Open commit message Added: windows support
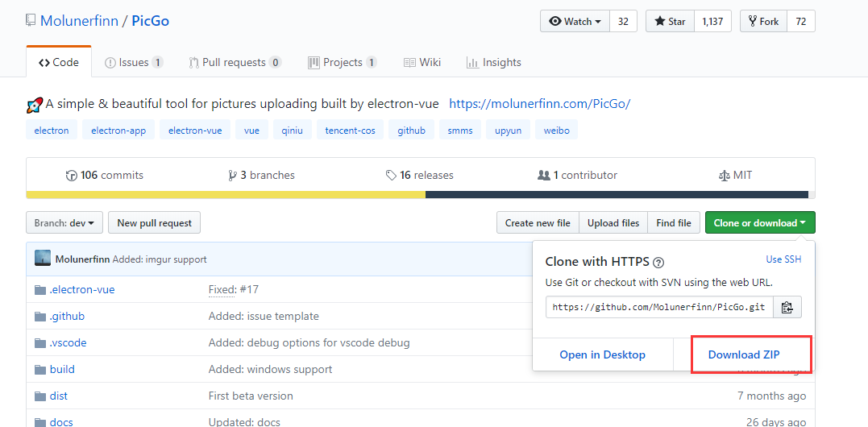The image size is (868, 427). [x=270, y=369]
